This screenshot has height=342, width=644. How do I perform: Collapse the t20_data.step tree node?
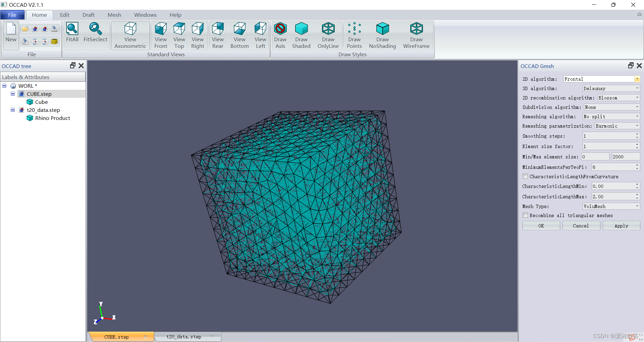[13, 110]
